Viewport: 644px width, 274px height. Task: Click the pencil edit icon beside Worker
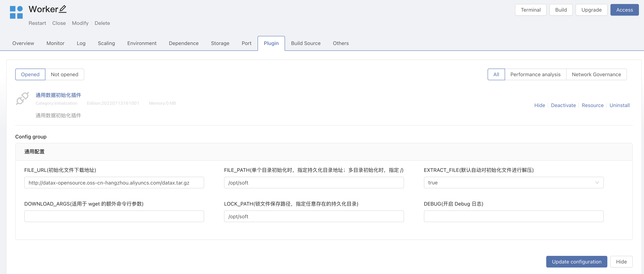[x=63, y=9]
